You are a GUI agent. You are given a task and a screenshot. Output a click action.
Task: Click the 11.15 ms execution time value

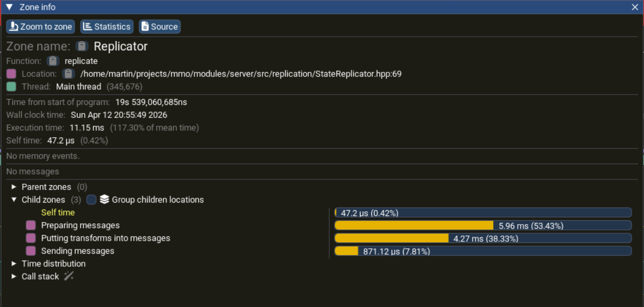point(87,128)
